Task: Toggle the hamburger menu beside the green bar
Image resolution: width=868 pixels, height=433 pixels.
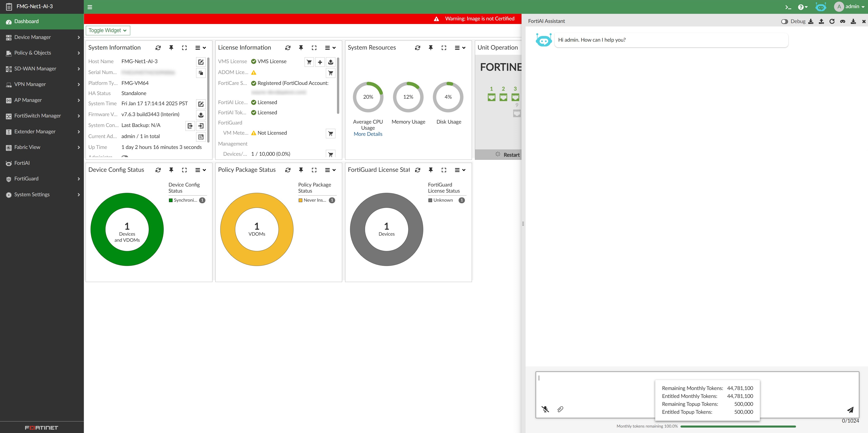Action: (x=90, y=7)
